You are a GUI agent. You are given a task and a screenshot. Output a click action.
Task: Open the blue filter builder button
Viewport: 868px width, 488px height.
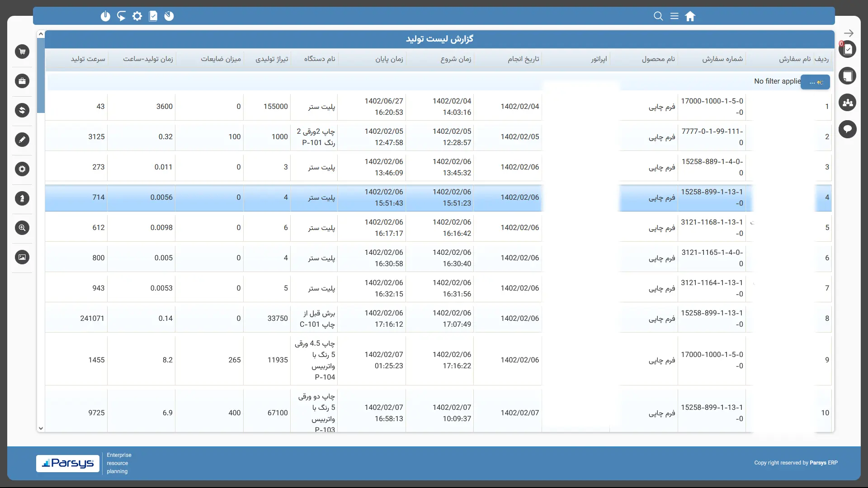(x=815, y=82)
